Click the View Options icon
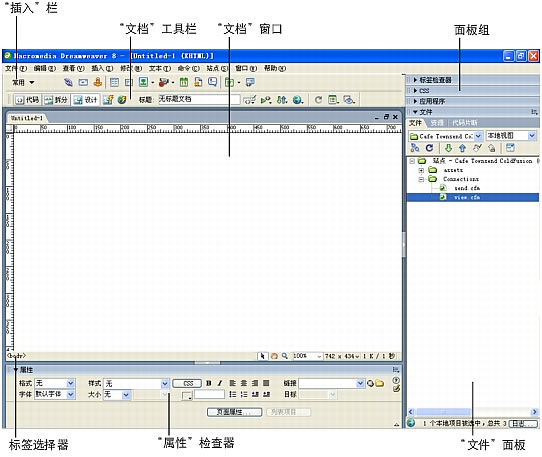Viewport: 542px width, 457px height. click(x=333, y=100)
